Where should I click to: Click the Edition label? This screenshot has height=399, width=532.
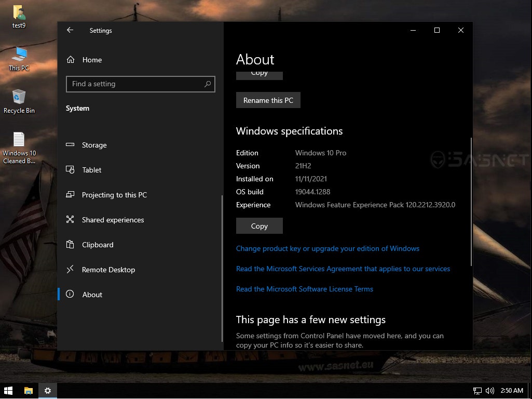(x=247, y=153)
